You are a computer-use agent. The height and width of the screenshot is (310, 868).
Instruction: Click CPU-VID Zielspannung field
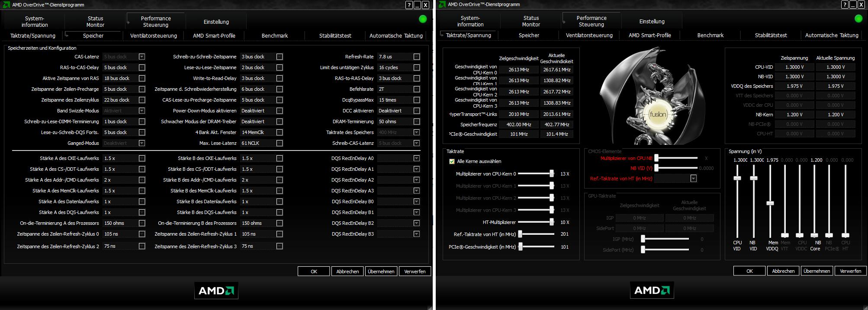pos(794,67)
